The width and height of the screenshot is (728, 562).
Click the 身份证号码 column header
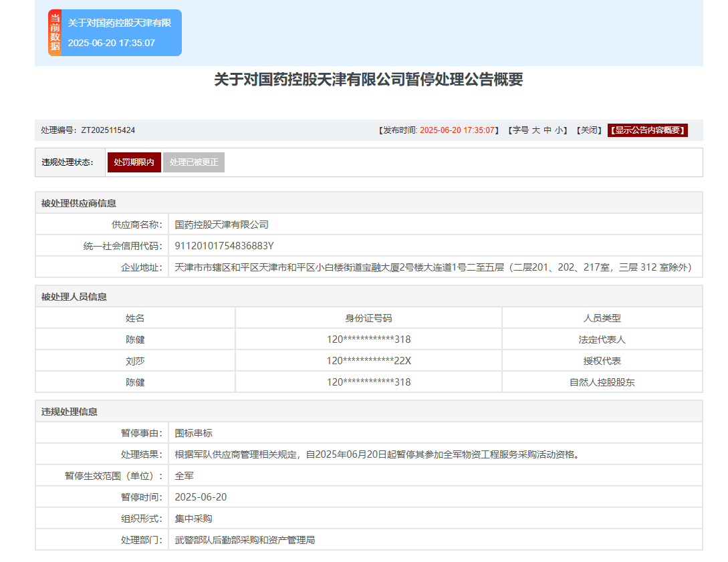coord(368,318)
